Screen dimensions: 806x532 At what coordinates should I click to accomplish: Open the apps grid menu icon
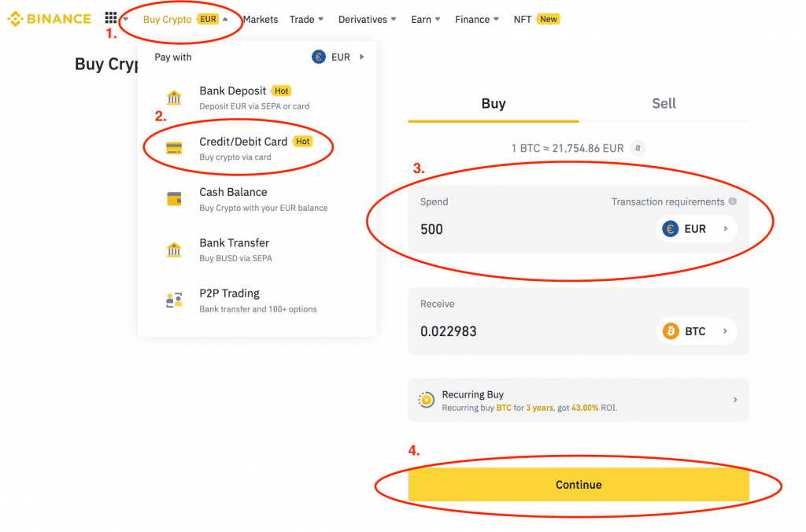coord(111,18)
